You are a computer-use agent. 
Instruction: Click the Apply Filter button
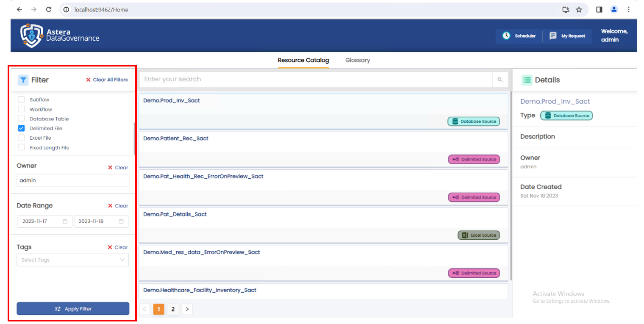[x=73, y=309]
